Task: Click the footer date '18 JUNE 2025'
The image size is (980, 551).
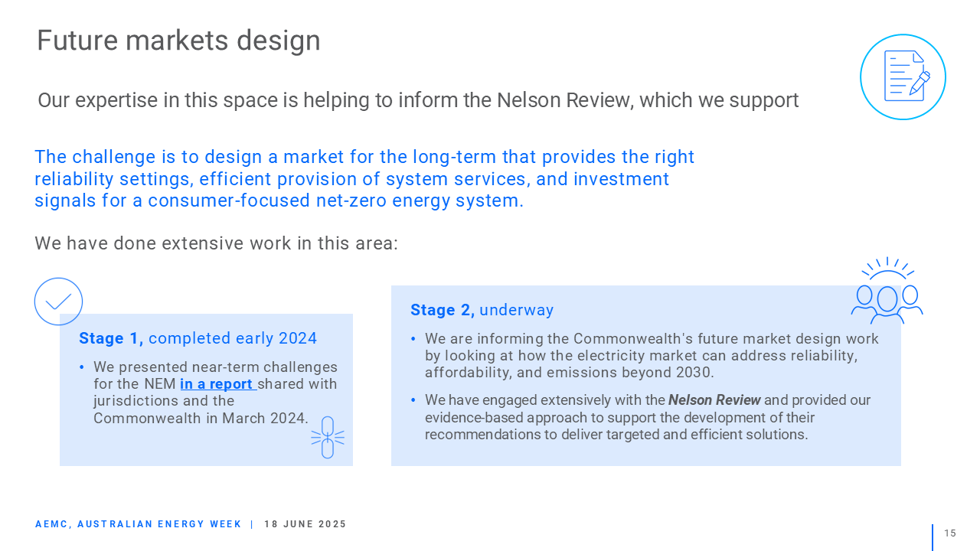Action: [x=305, y=524]
